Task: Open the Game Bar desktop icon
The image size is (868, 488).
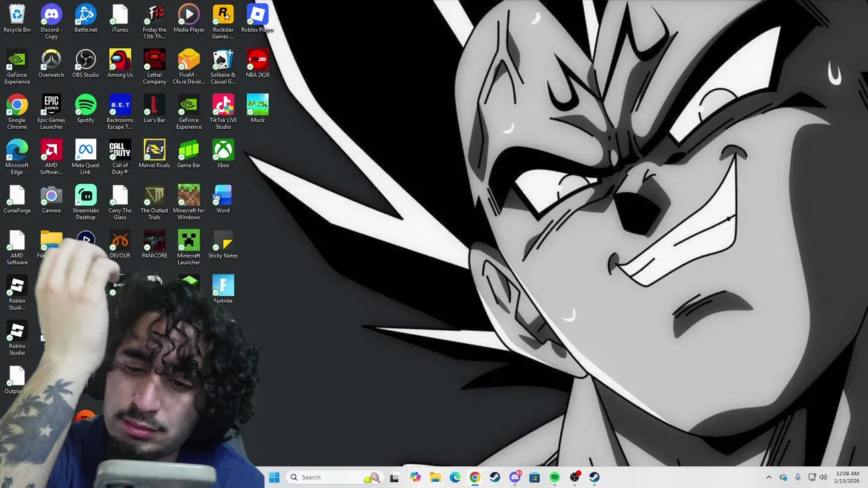Action: click(x=189, y=155)
